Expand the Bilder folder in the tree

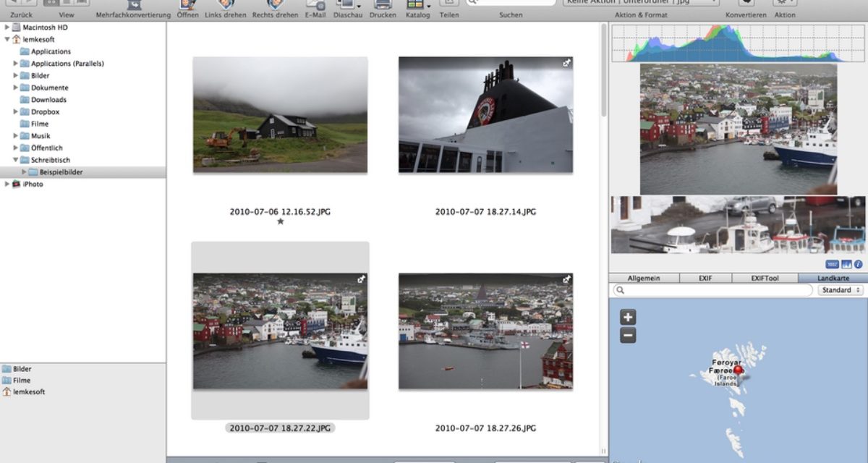(16, 76)
